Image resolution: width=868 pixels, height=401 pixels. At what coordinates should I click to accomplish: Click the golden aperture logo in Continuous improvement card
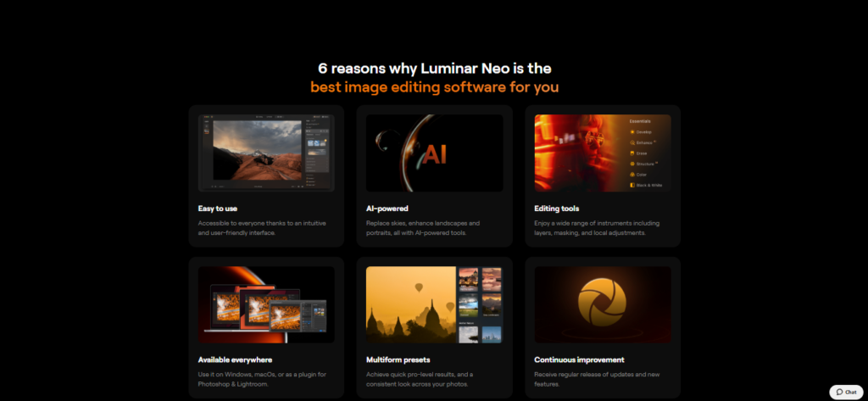tap(602, 303)
